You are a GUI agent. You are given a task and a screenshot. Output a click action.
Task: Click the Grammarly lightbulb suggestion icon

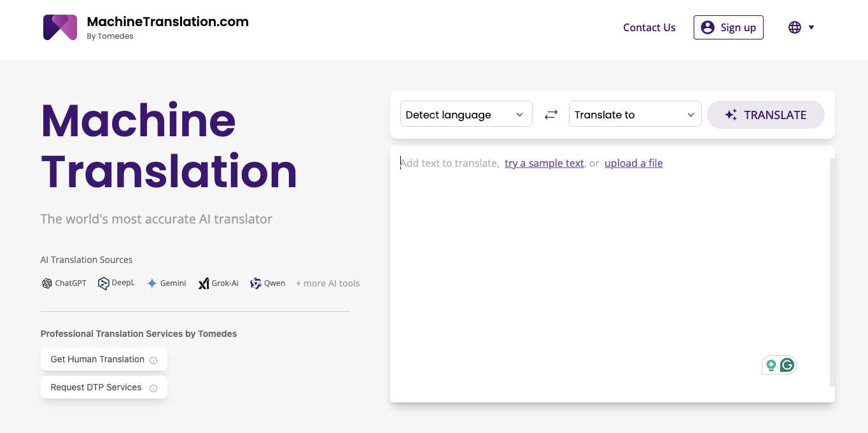coord(771,365)
